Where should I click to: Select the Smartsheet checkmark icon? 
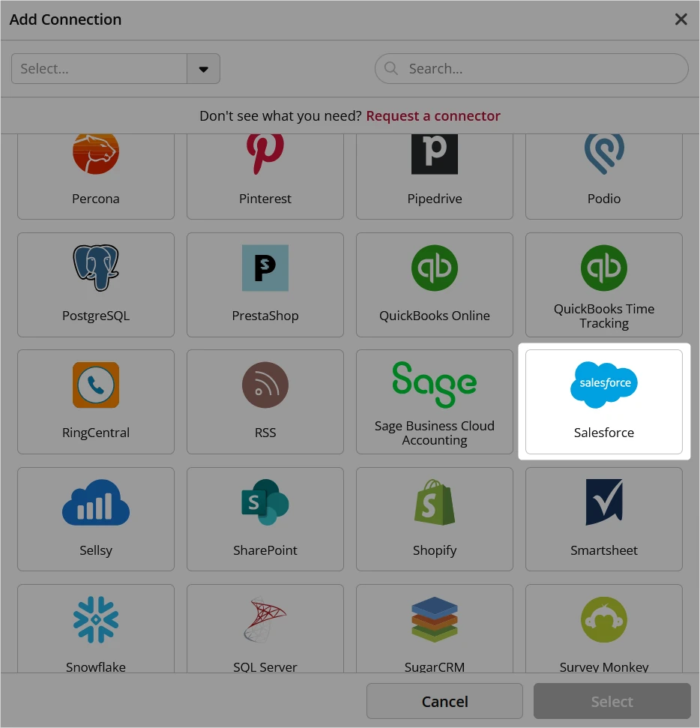[x=604, y=502]
